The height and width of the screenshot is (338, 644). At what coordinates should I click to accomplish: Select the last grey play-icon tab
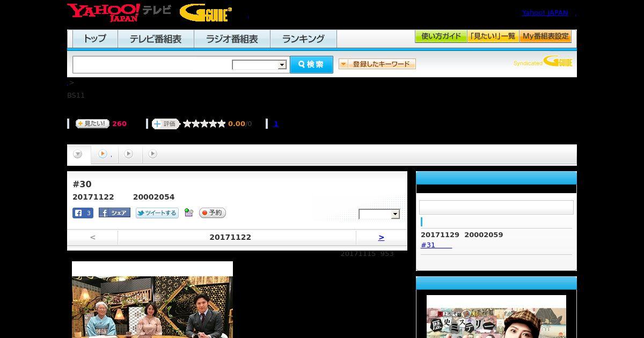(x=153, y=154)
